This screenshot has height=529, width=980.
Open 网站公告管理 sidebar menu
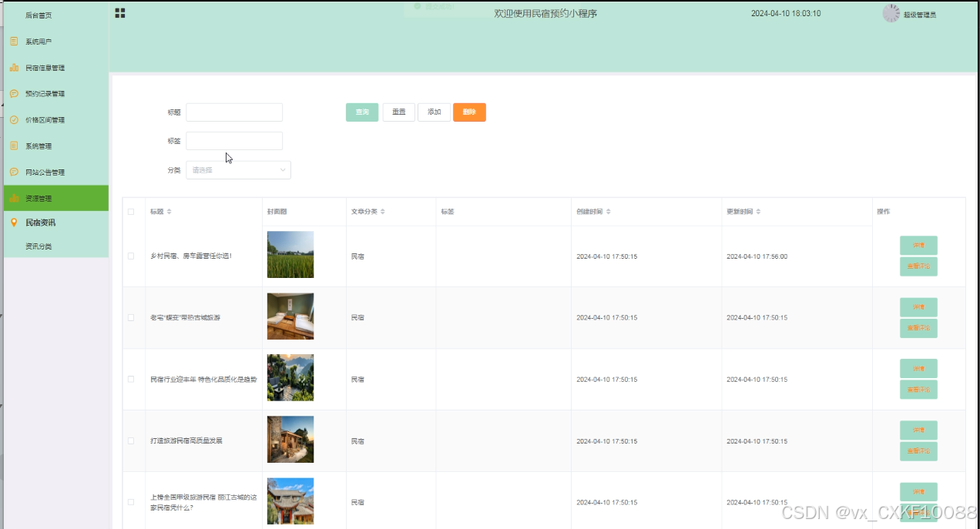55,172
